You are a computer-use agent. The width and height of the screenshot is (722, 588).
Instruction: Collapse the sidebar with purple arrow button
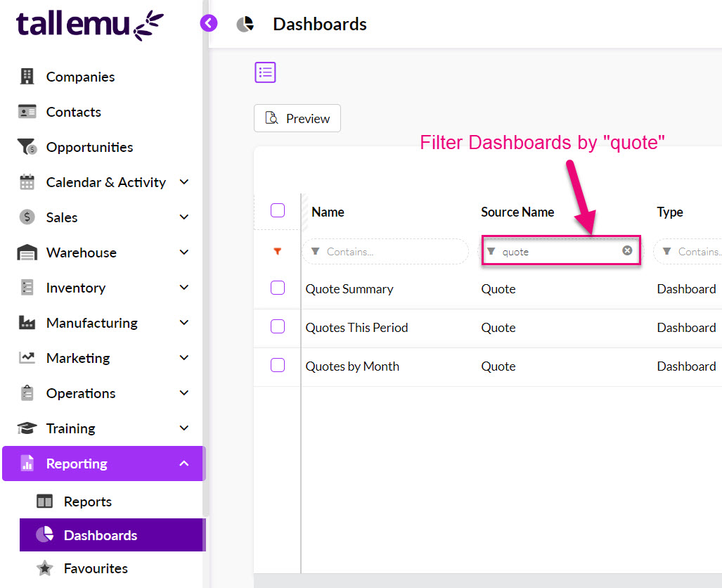coord(209,23)
